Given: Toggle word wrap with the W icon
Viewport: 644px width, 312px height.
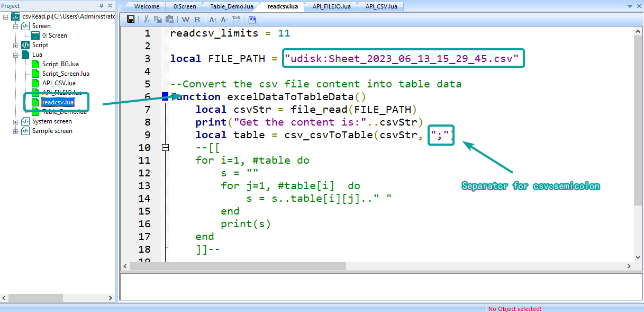Looking at the screenshot, I should (185, 19).
